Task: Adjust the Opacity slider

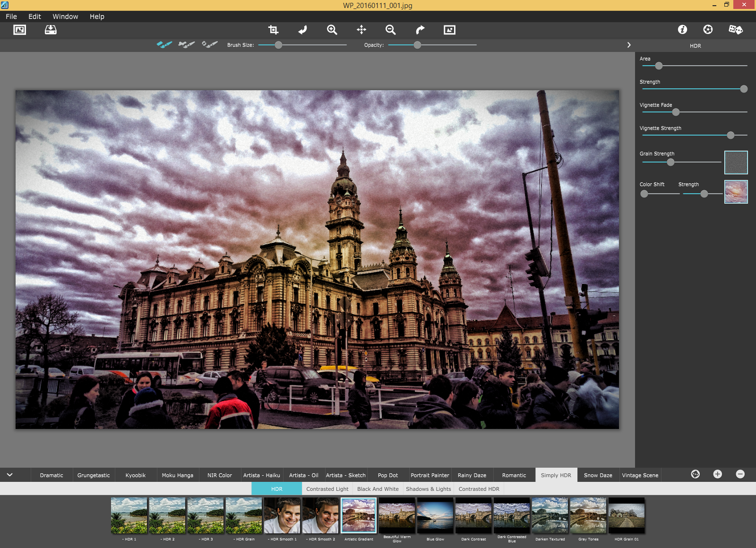Action: (417, 45)
